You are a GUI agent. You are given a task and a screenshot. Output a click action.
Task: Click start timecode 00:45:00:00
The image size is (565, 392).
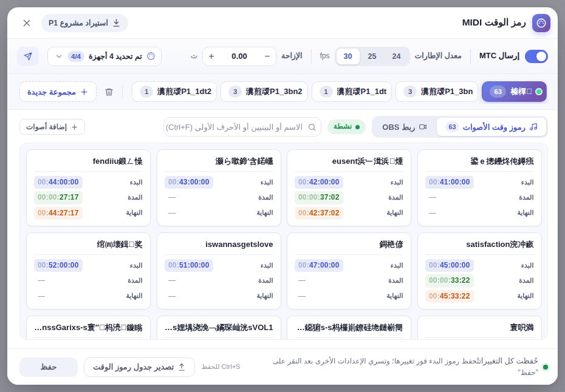450,265
